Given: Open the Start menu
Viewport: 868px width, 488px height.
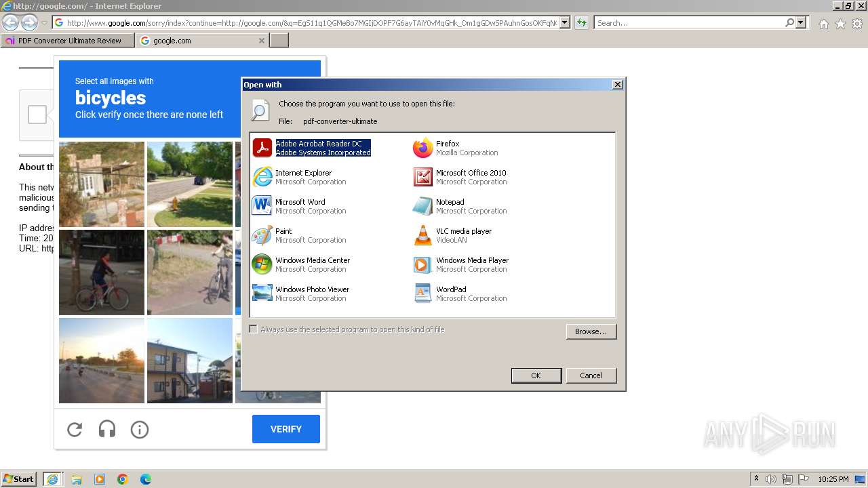Looking at the screenshot, I should pos(18,479).
